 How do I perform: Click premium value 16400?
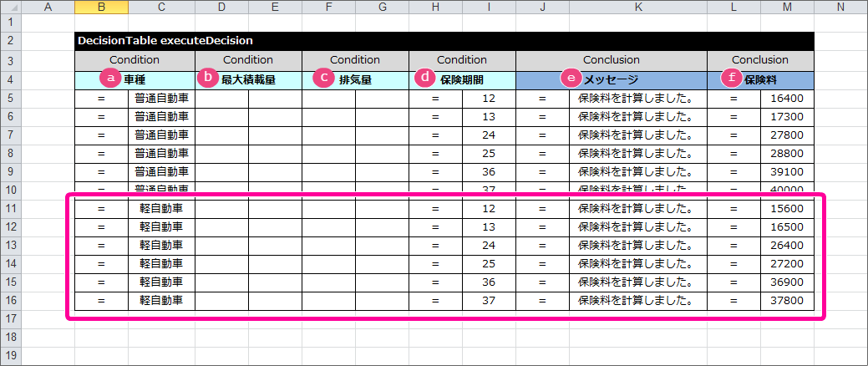tap(787, 99)
